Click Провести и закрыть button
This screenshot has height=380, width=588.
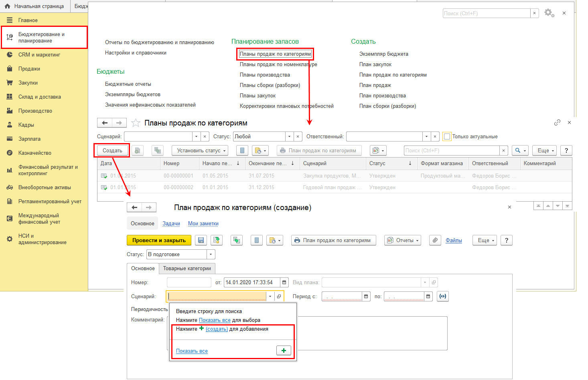pyautogui.click(x=159, y=240)
